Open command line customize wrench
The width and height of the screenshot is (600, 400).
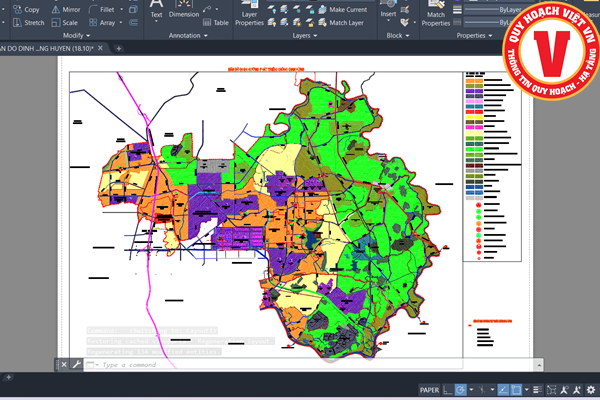click(76, 365)
